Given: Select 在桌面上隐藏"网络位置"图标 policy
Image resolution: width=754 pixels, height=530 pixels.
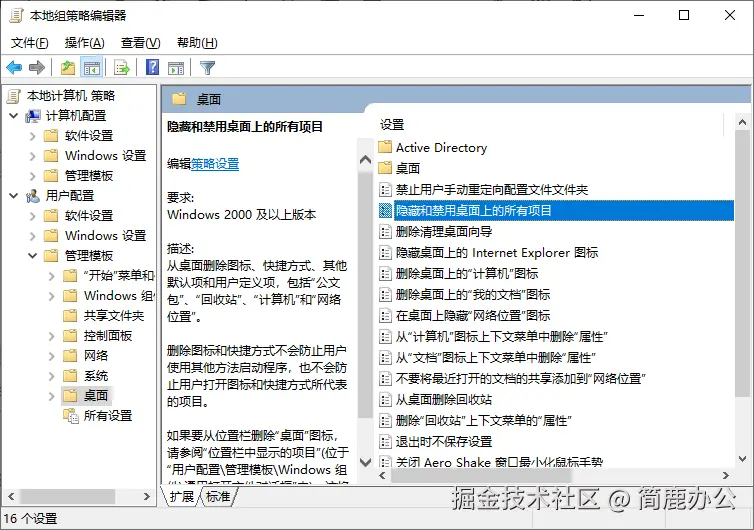Looking at the screenshot, I should (473, 316).
